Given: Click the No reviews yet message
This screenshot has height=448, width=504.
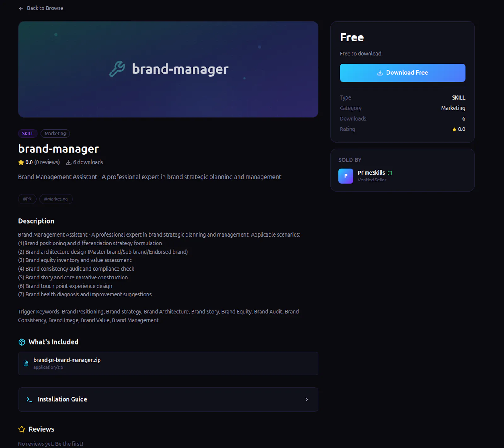Looking at the screenshot, I should click(x=50, y=444).
